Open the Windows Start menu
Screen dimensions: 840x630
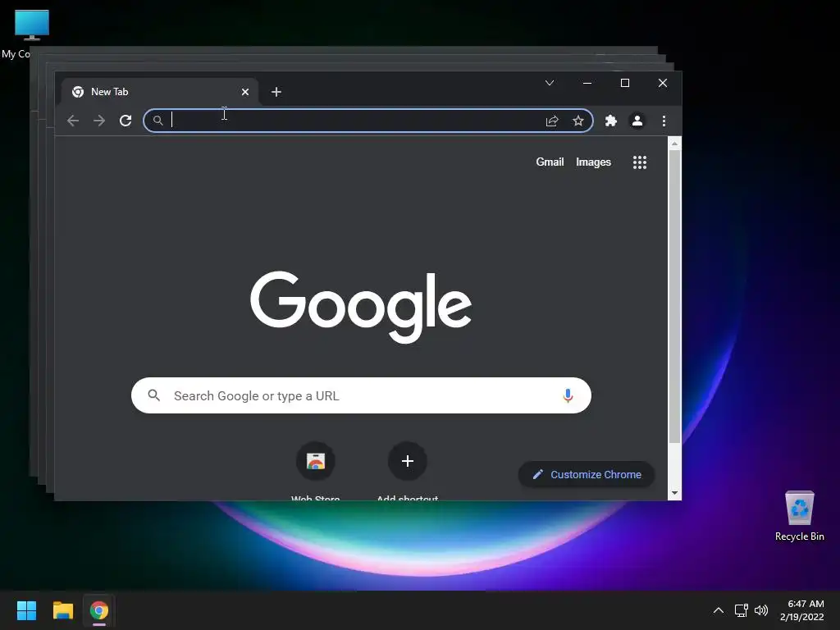[x=26, y=610]
